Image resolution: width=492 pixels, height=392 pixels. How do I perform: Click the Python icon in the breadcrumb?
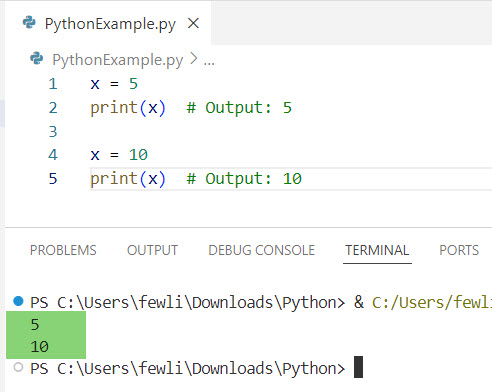[37, 59]
